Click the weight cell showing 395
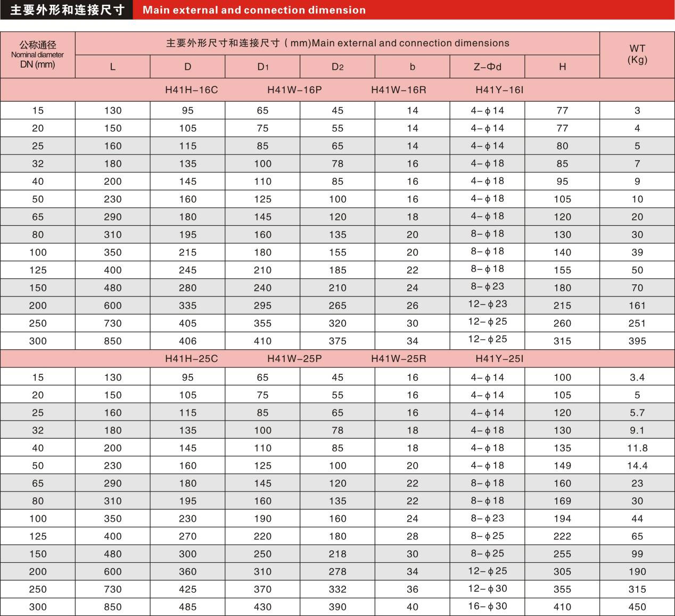Screen dimensions: 675x616 [x=637, y=341]
